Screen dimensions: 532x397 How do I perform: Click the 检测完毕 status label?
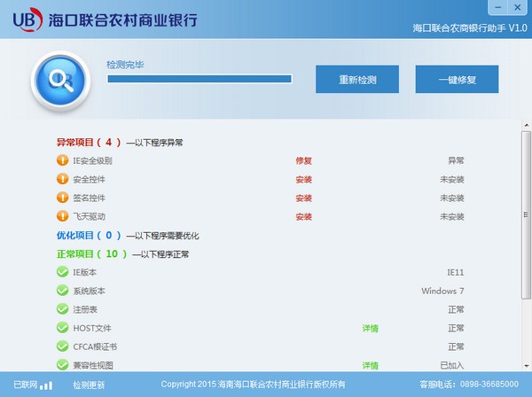click(x=125, y=65)
